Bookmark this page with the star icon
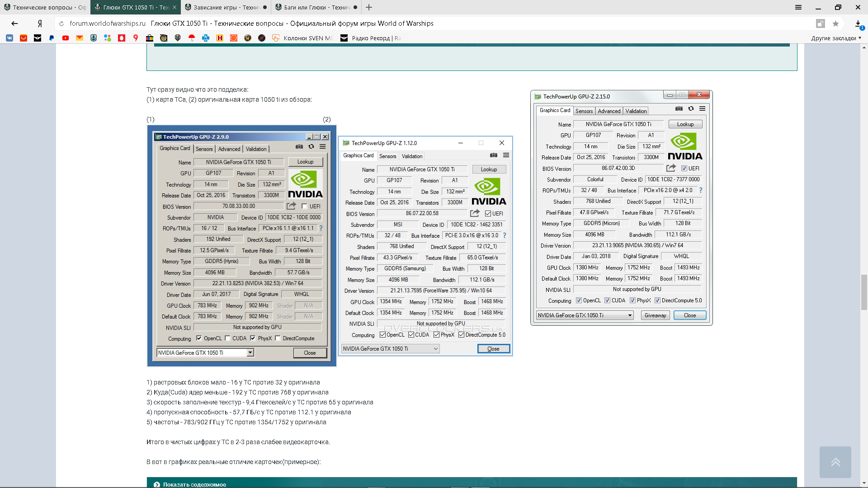Screen dimensions: 868x488 coord(835,23)
